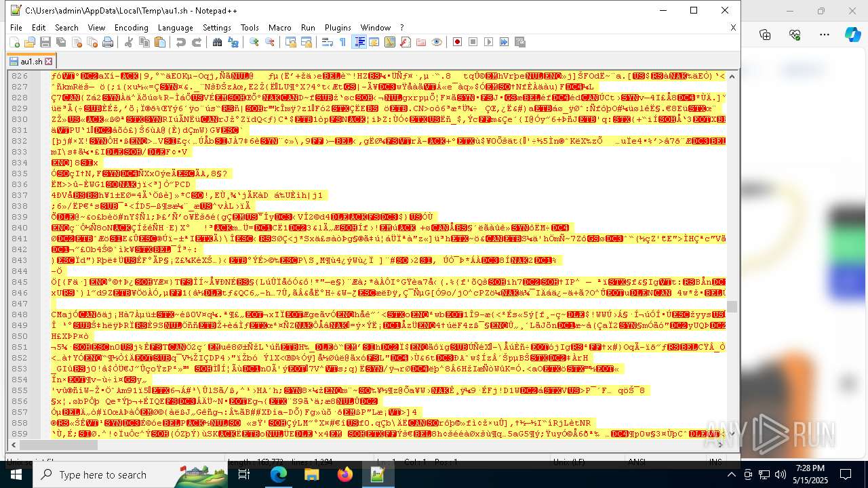868x488 pixels.
Task: Open the Run menu
Action: point(308,28)
